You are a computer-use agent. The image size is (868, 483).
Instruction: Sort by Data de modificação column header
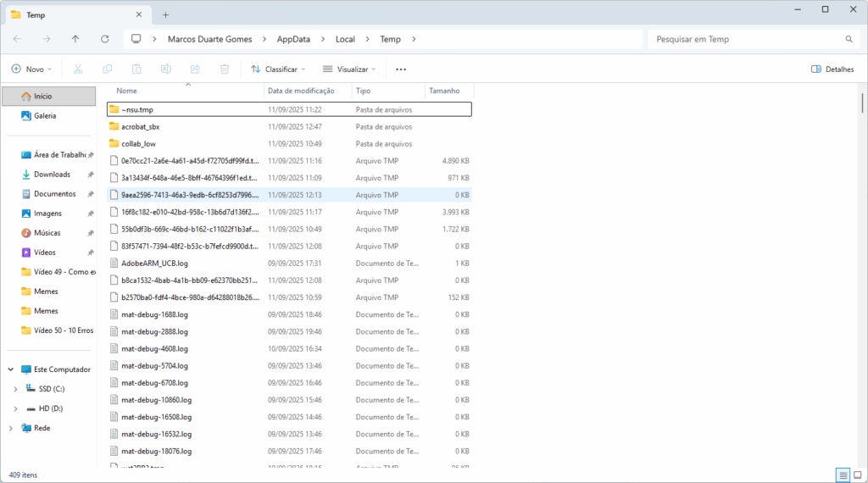point(308,91)
